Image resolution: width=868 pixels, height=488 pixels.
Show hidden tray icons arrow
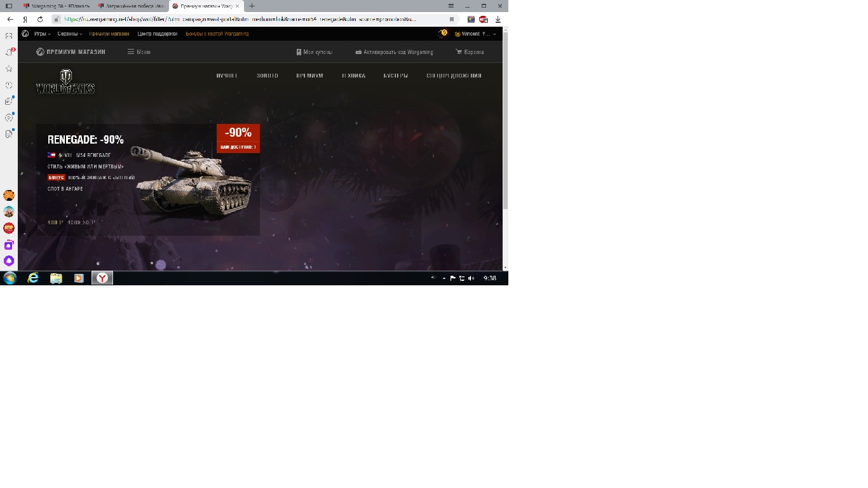click(444, 278)
